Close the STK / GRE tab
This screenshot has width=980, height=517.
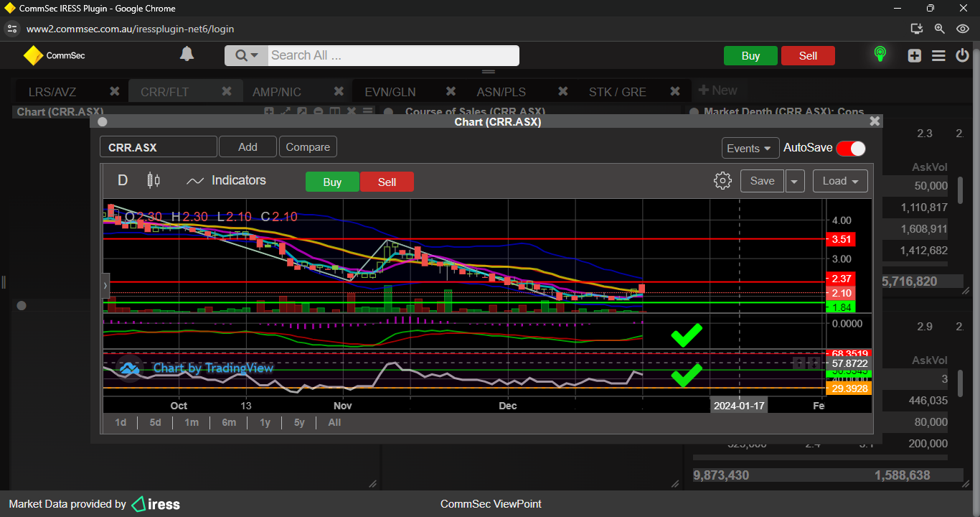click(675, 91)
